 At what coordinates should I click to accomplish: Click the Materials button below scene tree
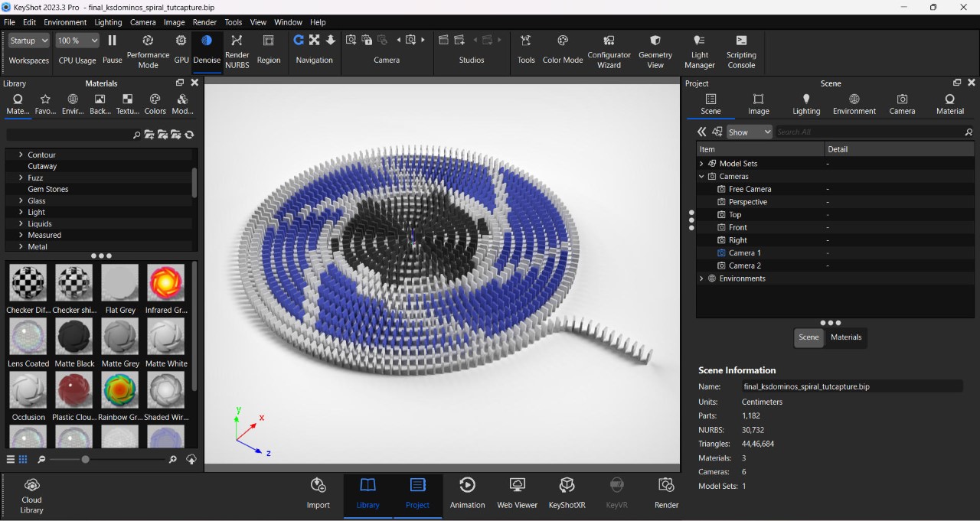[x=846, y=337]
